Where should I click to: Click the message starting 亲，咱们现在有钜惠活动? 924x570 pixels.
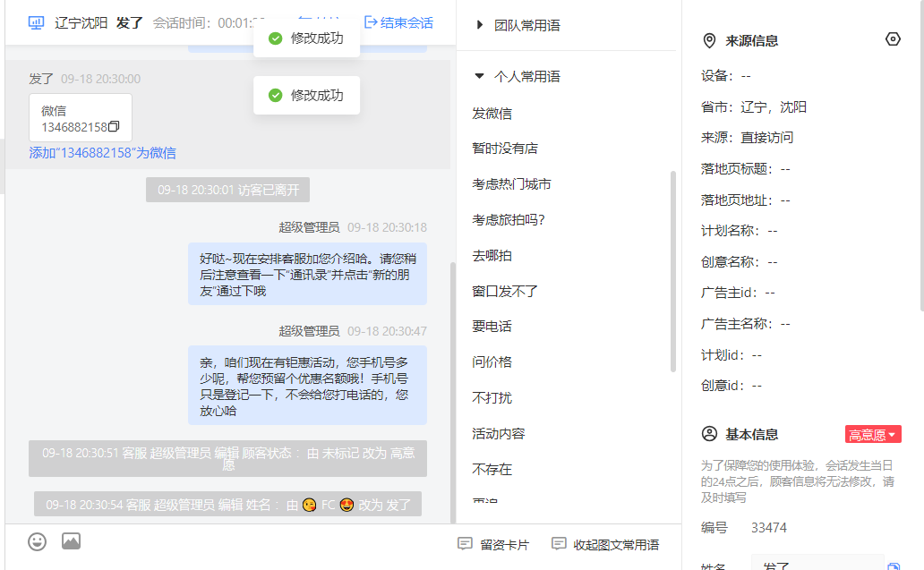(x=308, y=386)
